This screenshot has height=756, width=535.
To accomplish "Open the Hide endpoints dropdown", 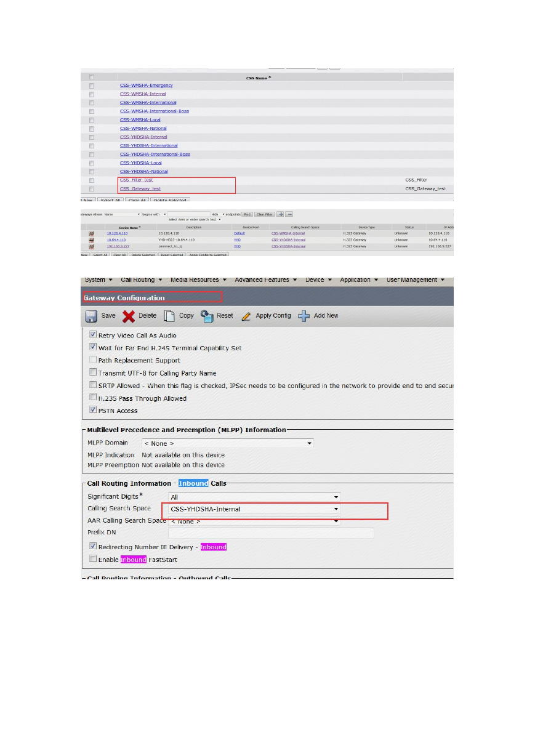I will (x=218, y=214).
